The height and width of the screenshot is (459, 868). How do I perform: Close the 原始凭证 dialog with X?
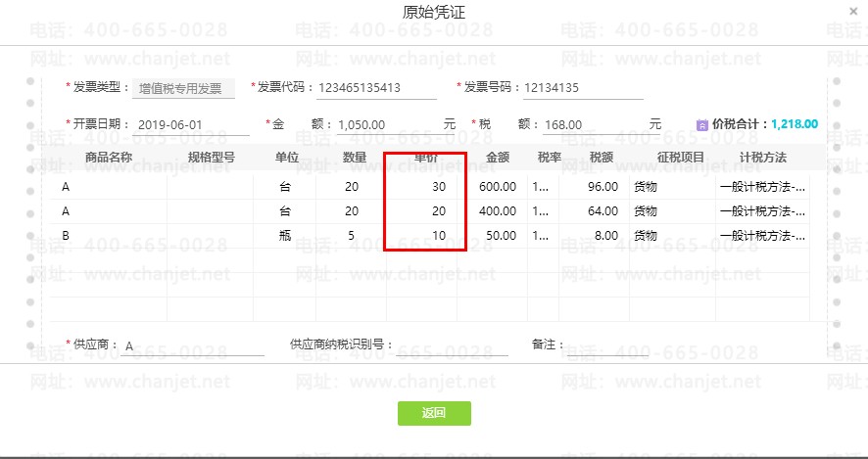tap(853, 11)
